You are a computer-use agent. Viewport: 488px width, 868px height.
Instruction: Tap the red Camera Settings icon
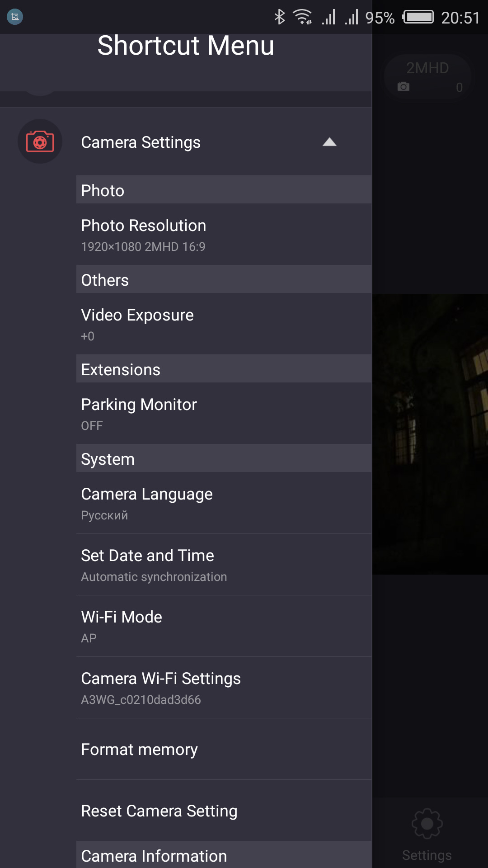40,142
